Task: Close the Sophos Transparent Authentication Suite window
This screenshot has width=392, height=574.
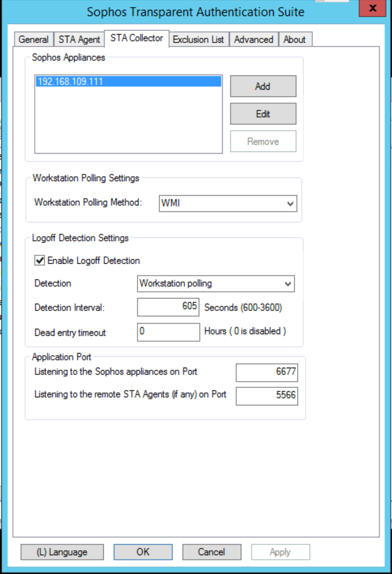Action: coord(372,8)
